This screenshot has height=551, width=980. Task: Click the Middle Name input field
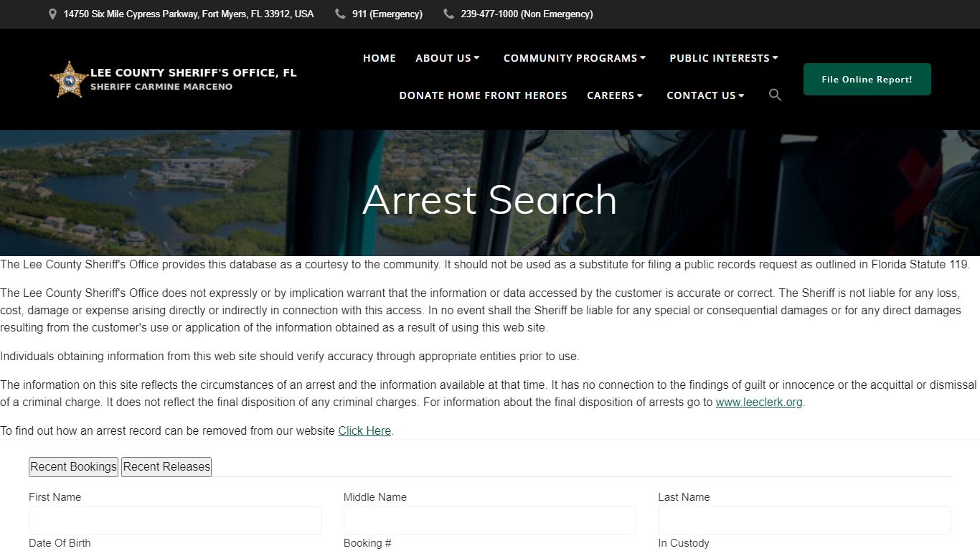point(489,519)
